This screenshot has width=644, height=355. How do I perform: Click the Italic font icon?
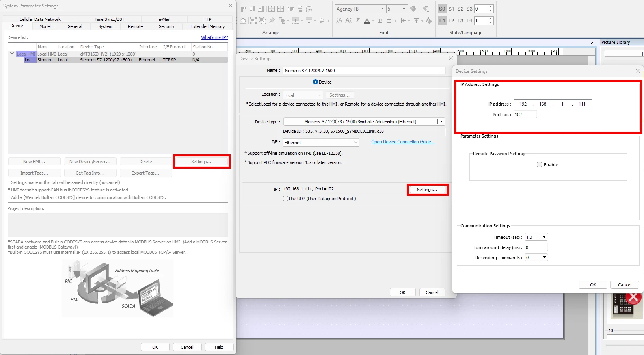[x=357, y=21]
